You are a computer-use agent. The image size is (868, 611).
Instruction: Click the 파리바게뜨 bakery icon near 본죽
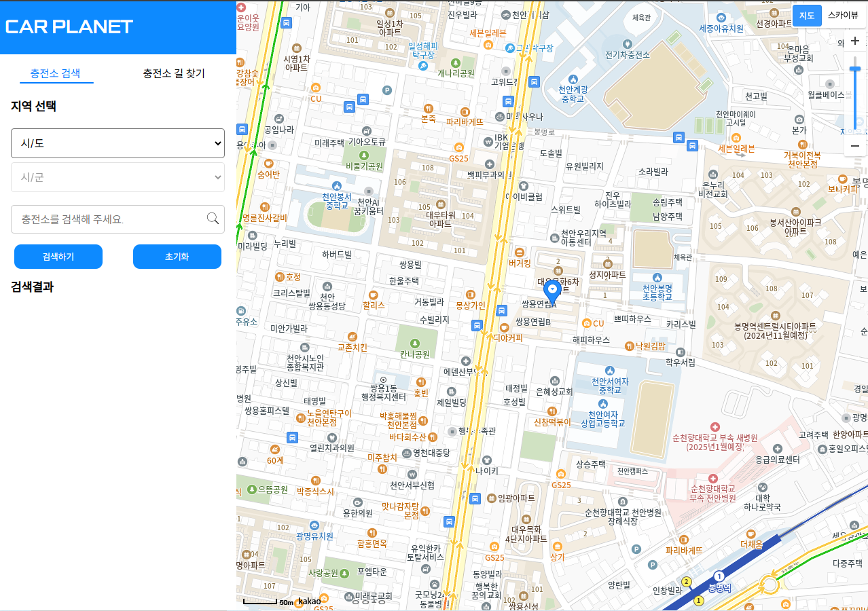[465, 111]
